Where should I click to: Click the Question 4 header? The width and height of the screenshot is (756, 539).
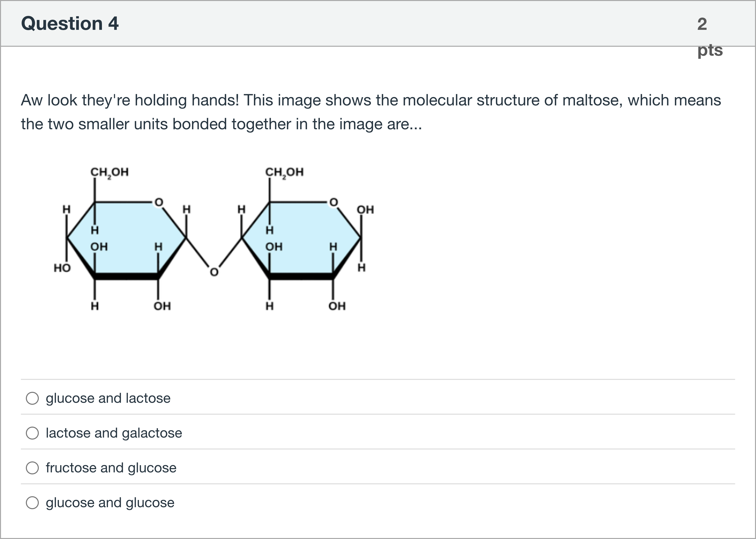[69, 23]
